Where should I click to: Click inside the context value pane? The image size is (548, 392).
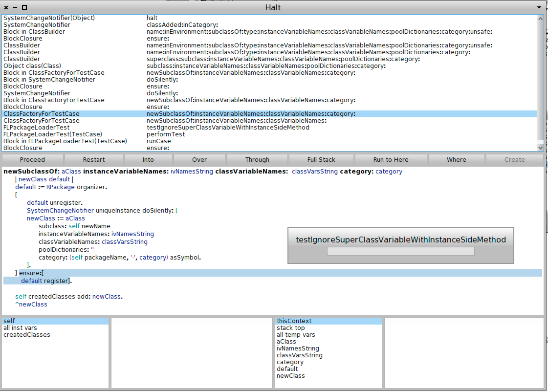tap(464, 352)
